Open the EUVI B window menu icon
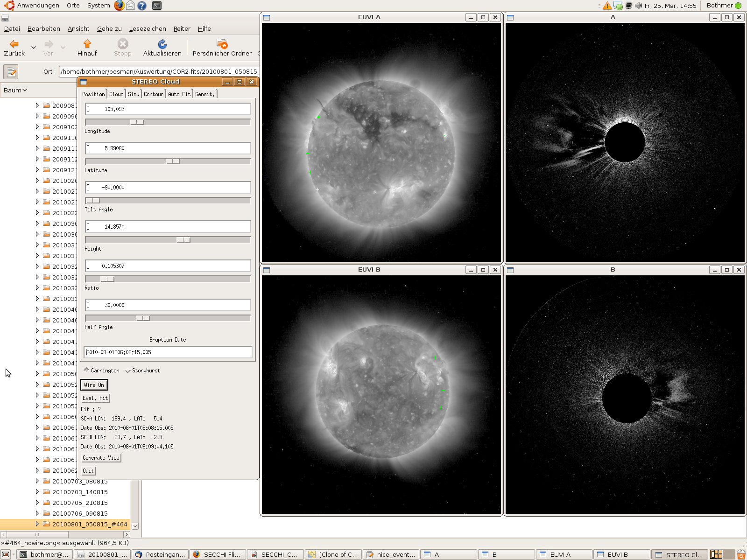 click(x=267, y=270)
